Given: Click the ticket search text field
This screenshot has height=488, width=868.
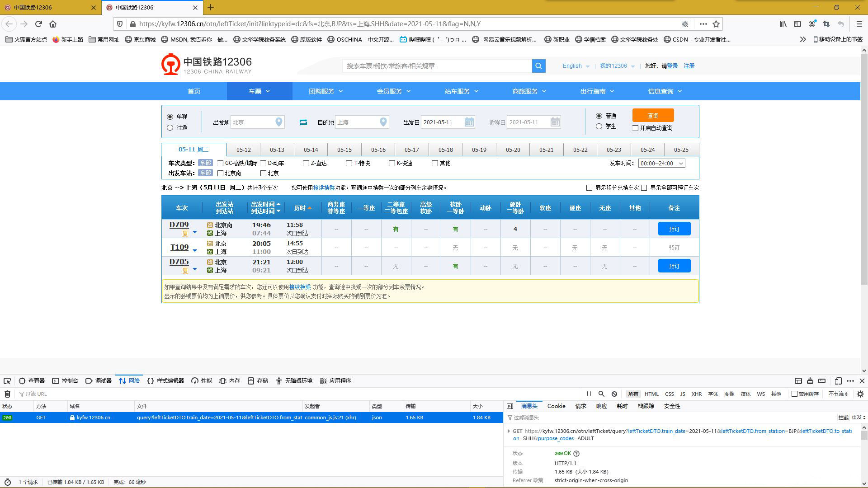Looking at the screenshot, I should pos(436,66).
